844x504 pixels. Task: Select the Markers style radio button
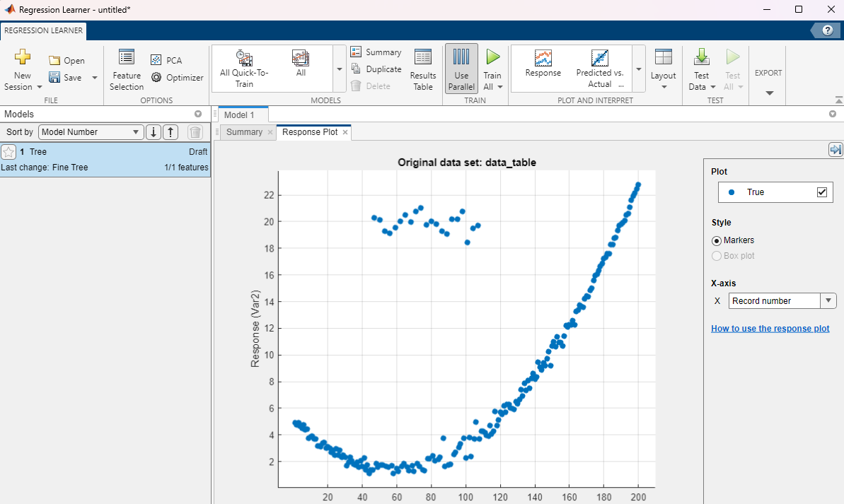coord(717,240)
